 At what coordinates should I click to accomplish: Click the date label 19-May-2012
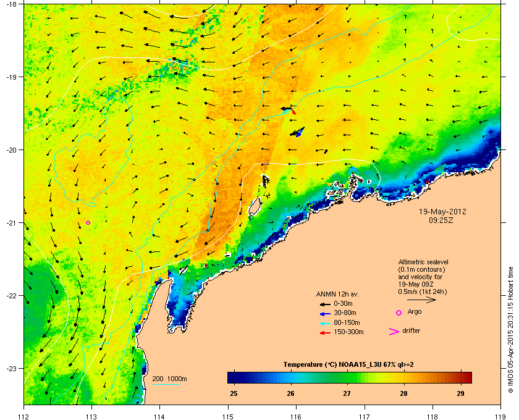pos(442,212)
